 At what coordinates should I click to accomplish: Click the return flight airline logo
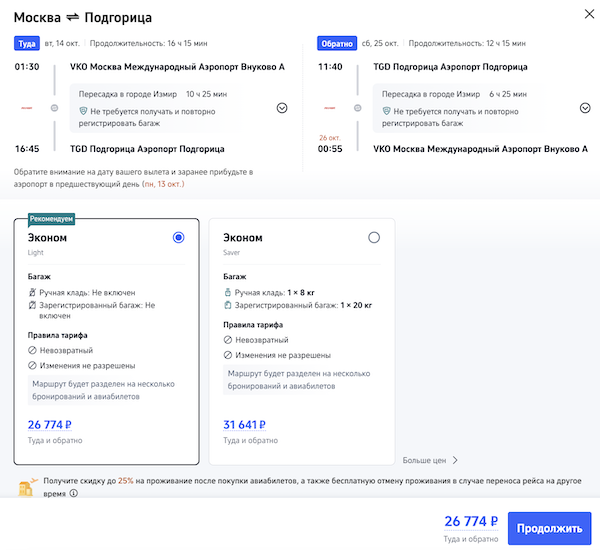coord(329,108)
